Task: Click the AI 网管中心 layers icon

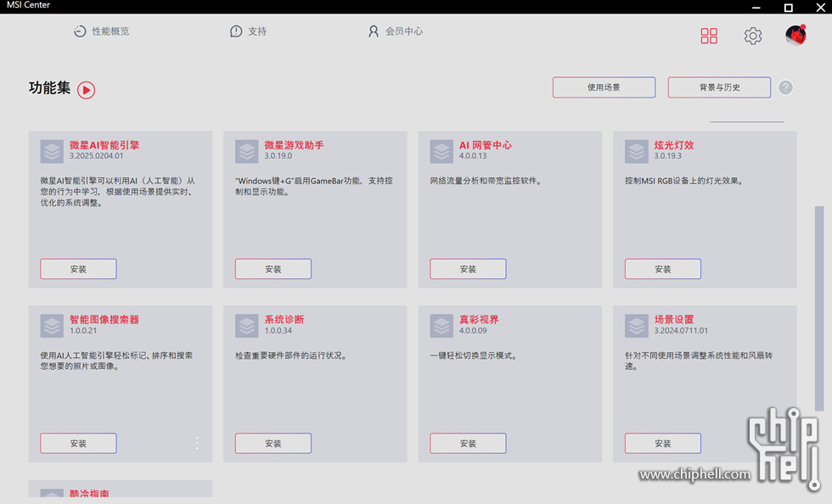Action: 441,152
